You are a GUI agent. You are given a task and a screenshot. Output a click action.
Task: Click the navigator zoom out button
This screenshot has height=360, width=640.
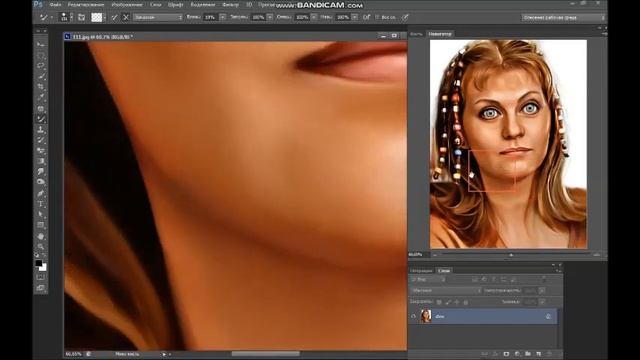tap(435, 255)
